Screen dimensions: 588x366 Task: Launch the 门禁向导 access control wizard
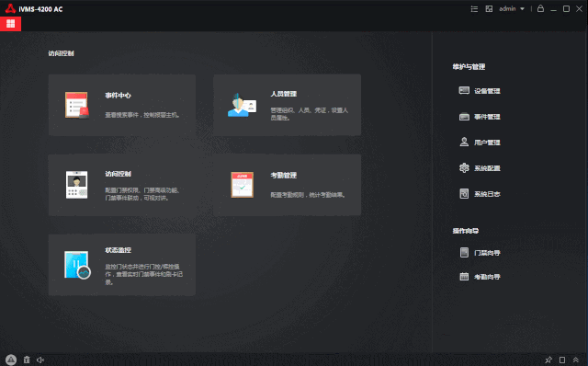(480, 253)
